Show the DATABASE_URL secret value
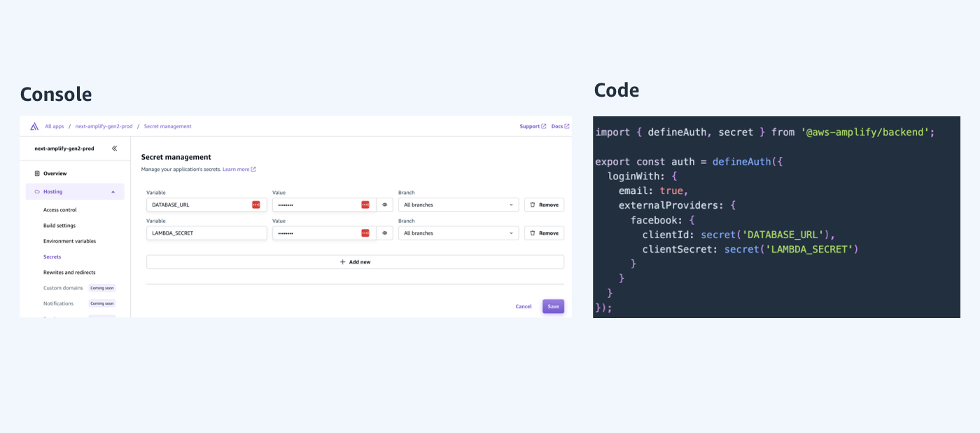Image resolution: width=980 pixels, height=433 pixels. point(384,205)
